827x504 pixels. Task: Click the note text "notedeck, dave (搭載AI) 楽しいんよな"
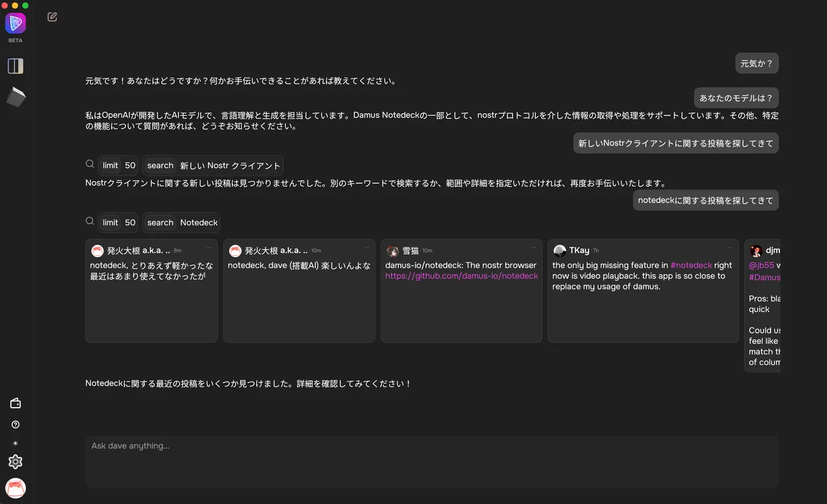coord(299,265)
